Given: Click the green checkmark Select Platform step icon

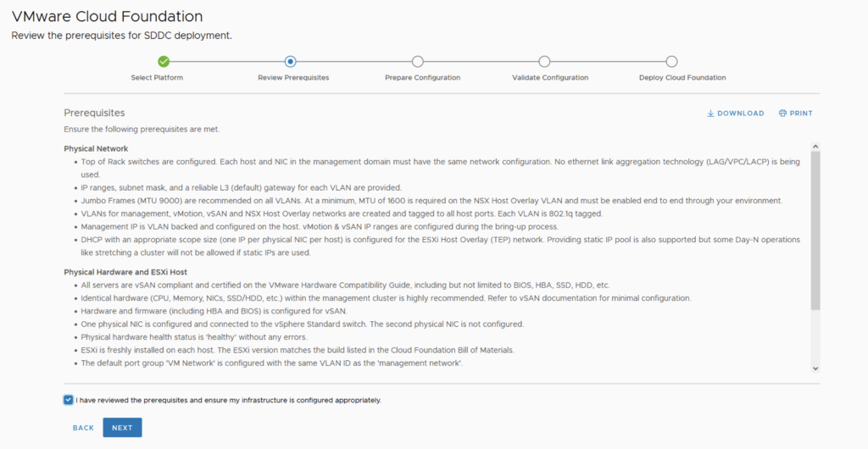Looking at the screenshot, I should [x=164, y=61].
